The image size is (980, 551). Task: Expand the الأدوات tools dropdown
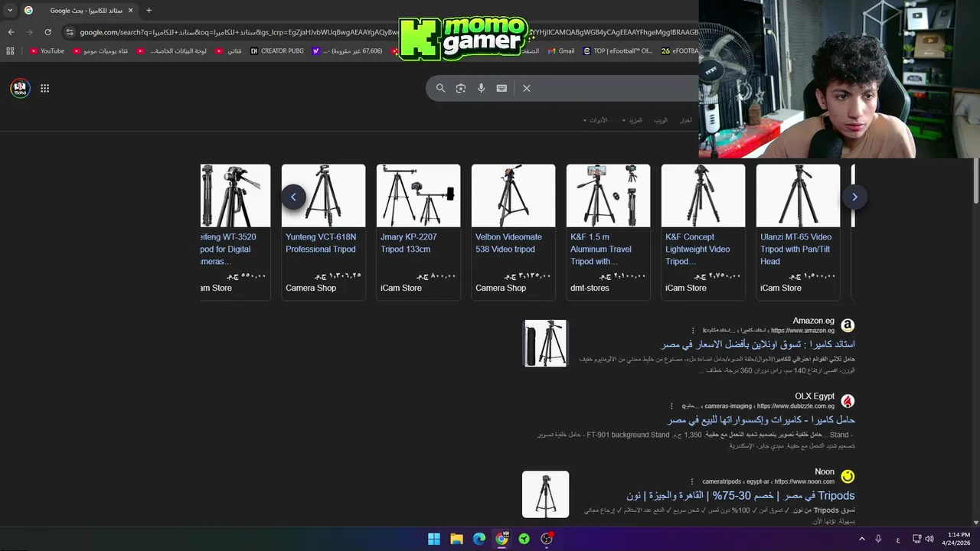click(x=596, y=120)
